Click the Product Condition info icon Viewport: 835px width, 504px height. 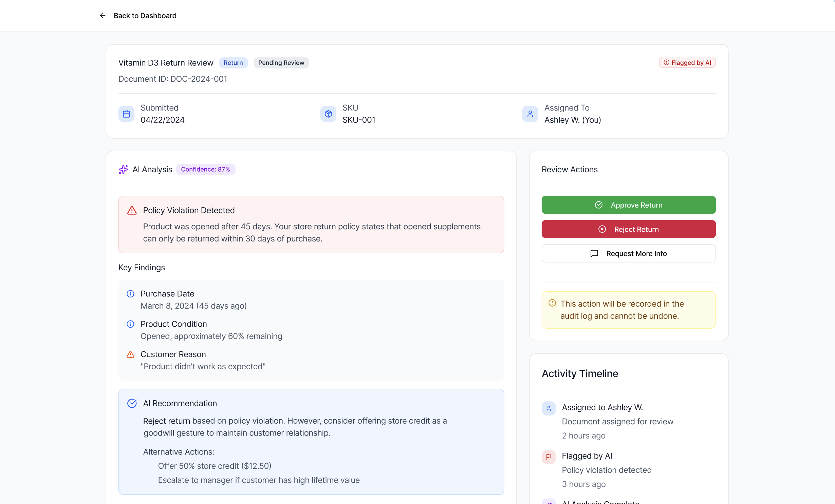pyautogui.click(x=130, y=324)
